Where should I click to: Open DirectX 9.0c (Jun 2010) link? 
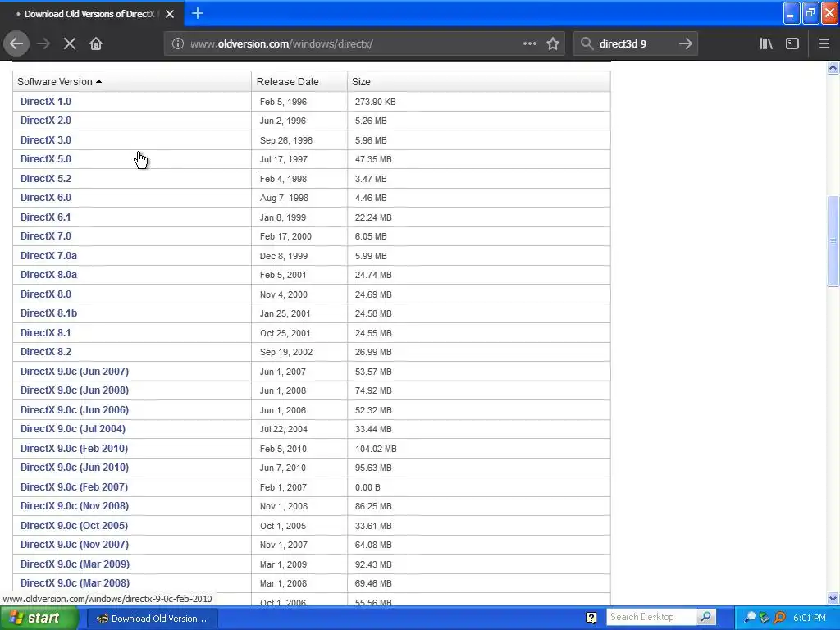pyautogui.click(x=75, y=468)
